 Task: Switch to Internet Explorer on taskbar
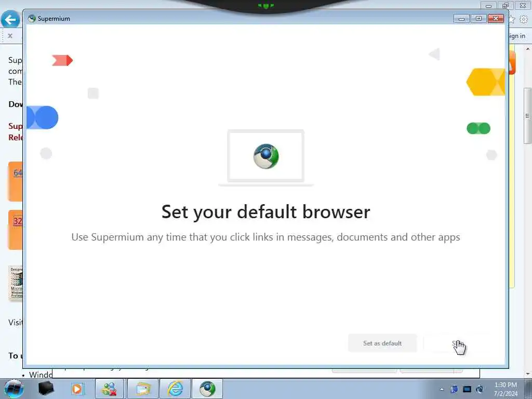click(x=175, y=389)
